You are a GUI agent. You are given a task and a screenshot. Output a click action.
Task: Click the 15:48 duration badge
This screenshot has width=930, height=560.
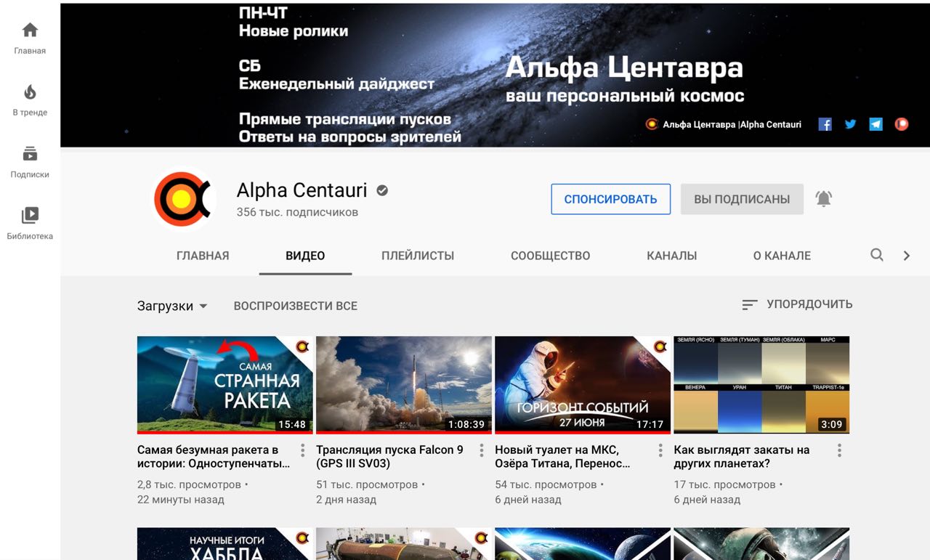pos(292,424)
